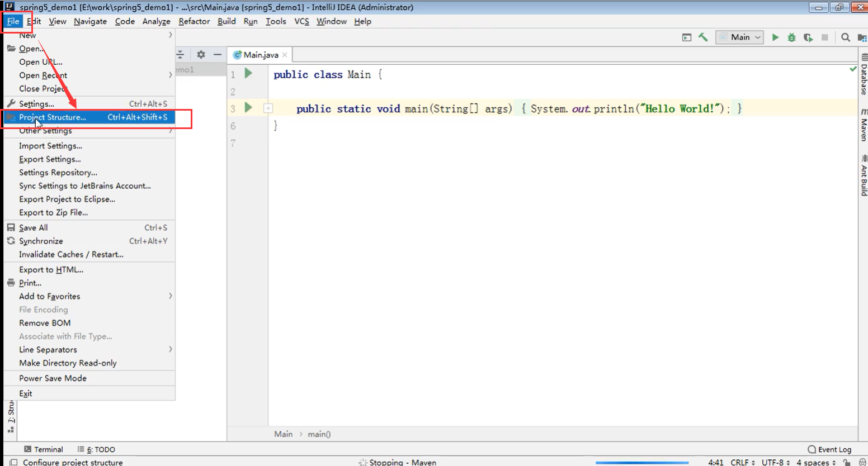
Task: Toggle tool windows icon at bottom-left corner
Action: pyautogui.click(x=14, y=462)
